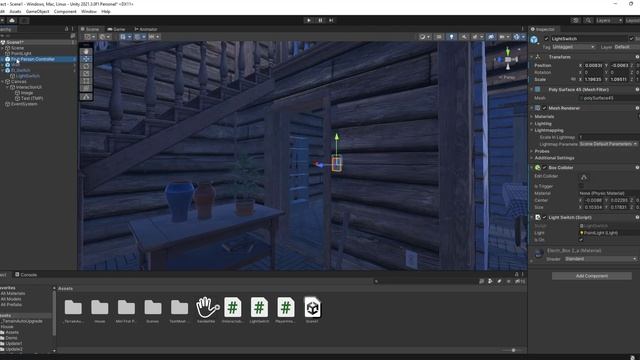Expand the Materials section

532,117
